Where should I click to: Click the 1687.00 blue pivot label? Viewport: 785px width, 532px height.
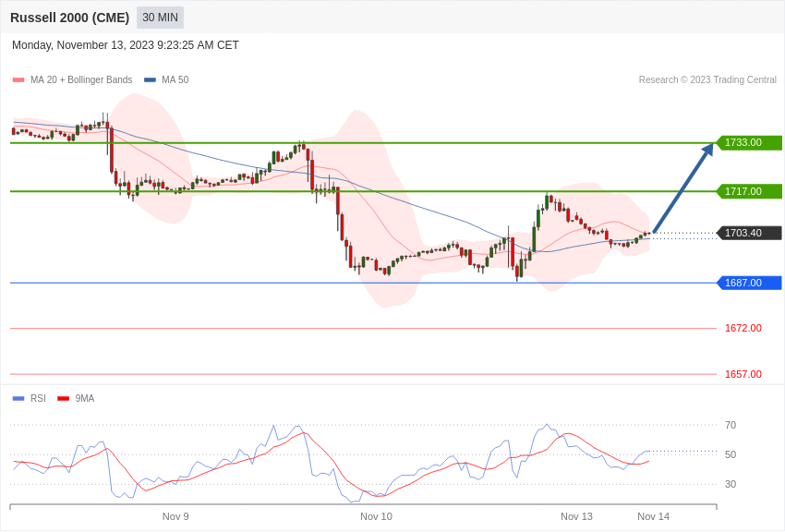[x=749, y=283]
